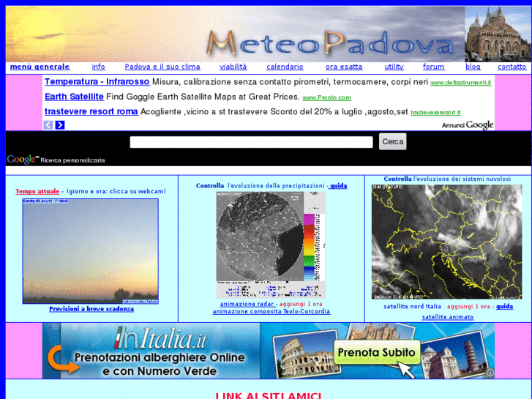Screen dimensions: 532x399
Task: Click the webcam sky image
Action: click(90, 251)
